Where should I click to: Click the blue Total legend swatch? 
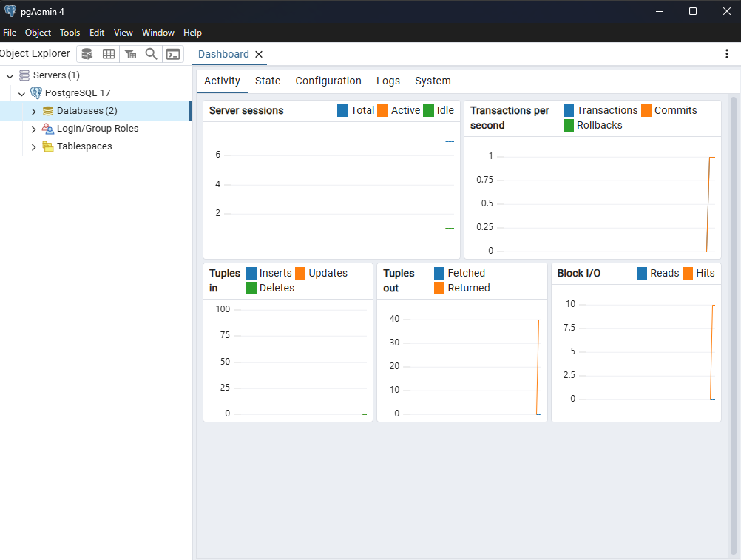point(342,110)
